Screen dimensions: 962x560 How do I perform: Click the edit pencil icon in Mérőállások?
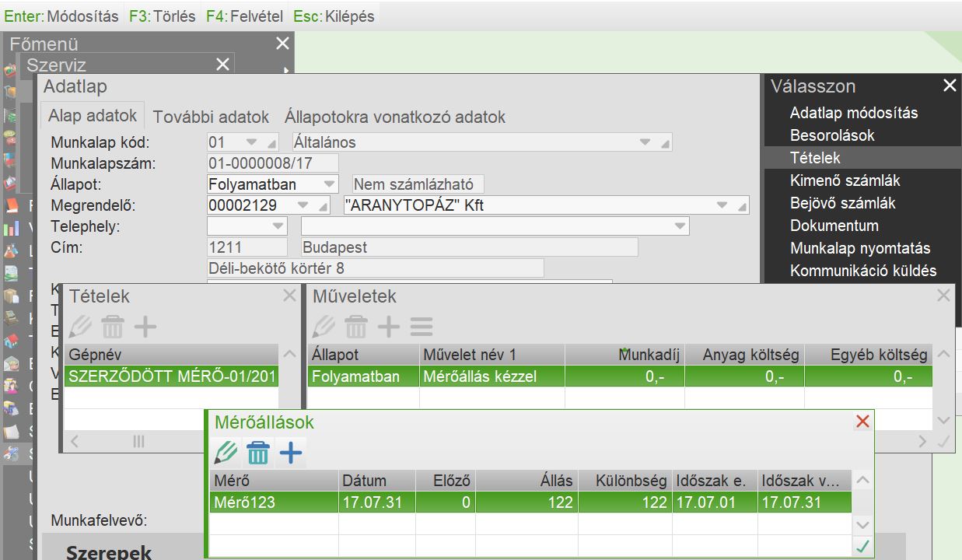click(x=226, y=453)
